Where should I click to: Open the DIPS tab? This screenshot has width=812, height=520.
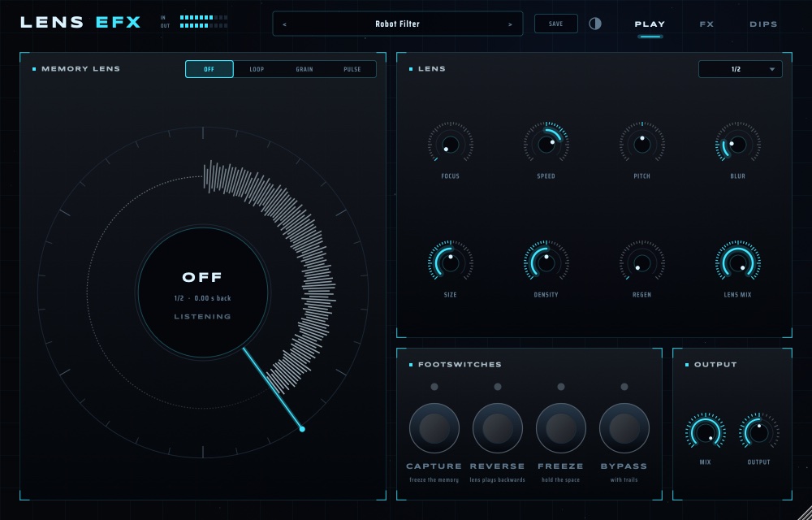tap(763, 24)
